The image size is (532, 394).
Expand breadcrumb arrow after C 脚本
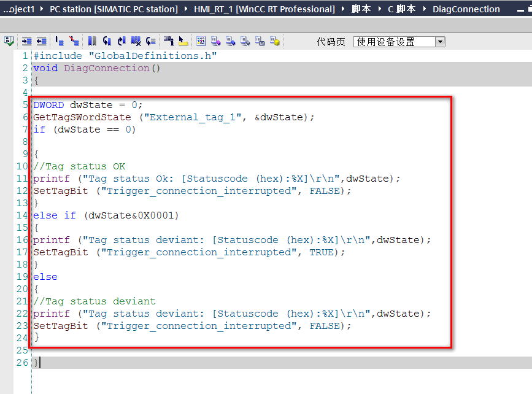[x=425, y=9]
